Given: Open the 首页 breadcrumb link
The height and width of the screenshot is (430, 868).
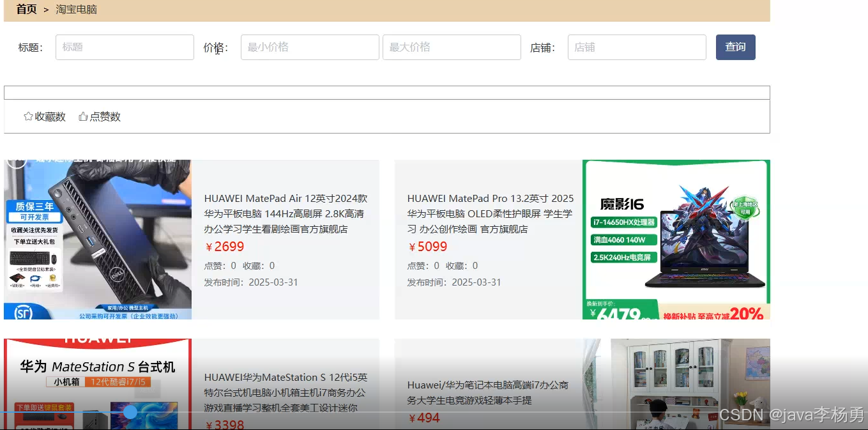Looking at the screenshot, I should pyautogui.click(x=26, y=10).
